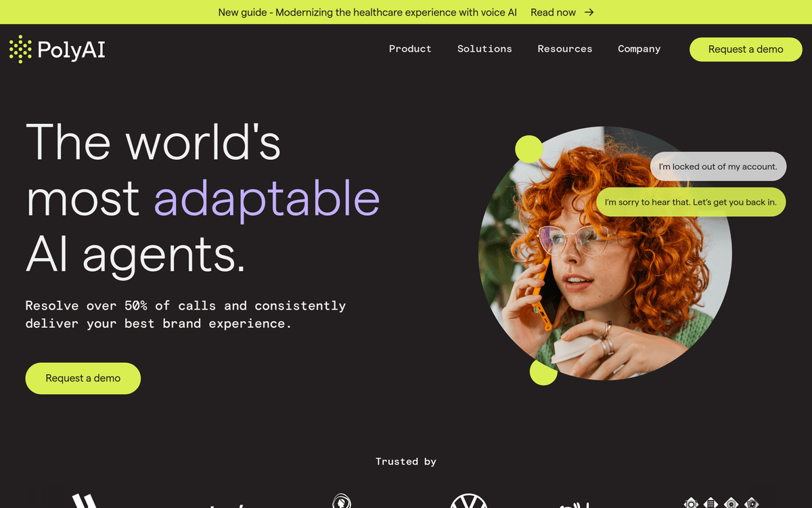Click the 'I'm locked out of my account' bubble
The height and width of the screenshot is (508, 812).
(718, 167)
